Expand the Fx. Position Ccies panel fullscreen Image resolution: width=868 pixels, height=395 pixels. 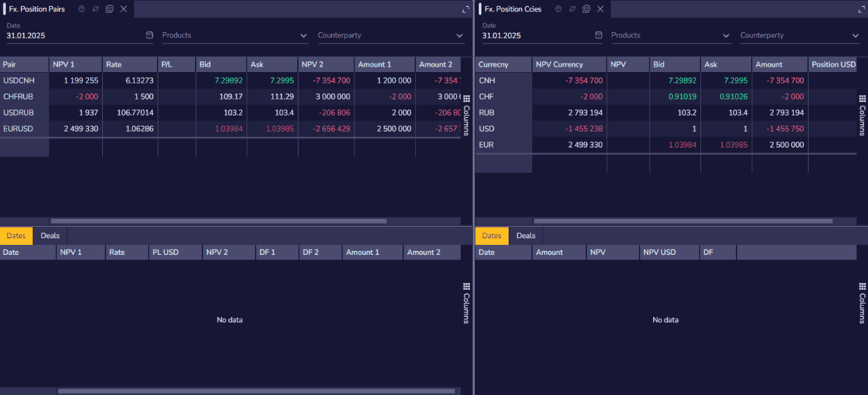coord(857,9)
